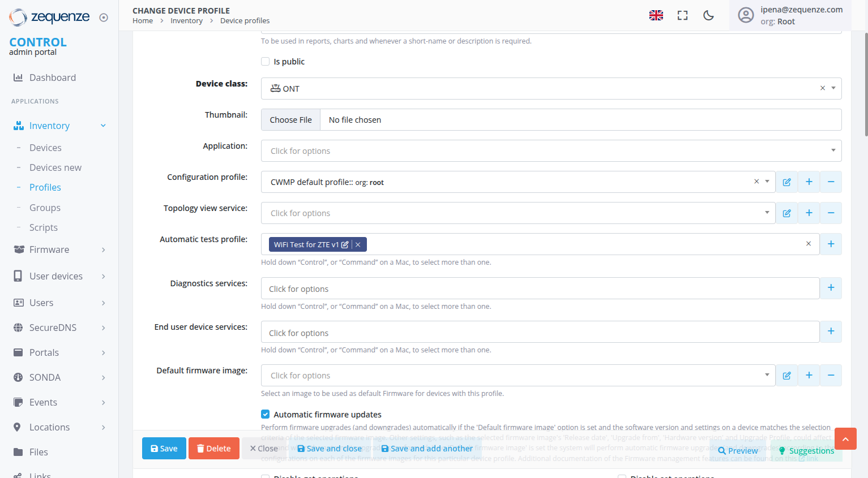Delete this device profile
This screenshot has height=478, width=868.
click(x=213, y=448)
